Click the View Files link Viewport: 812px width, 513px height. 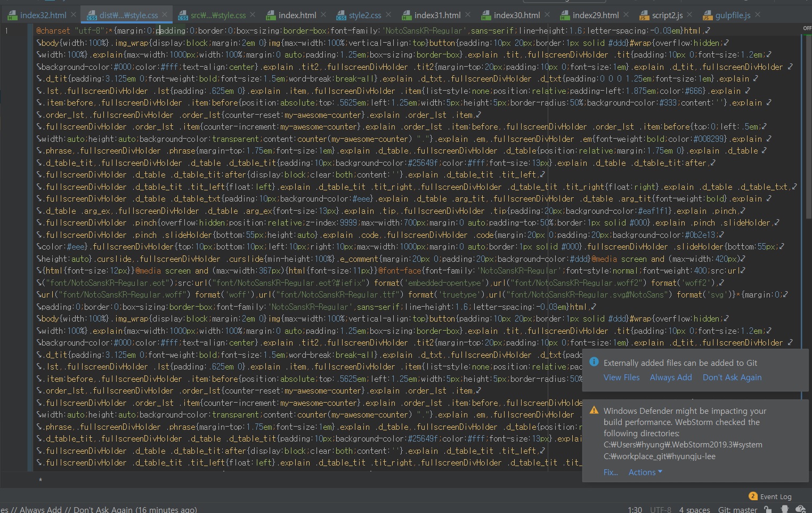621,377
